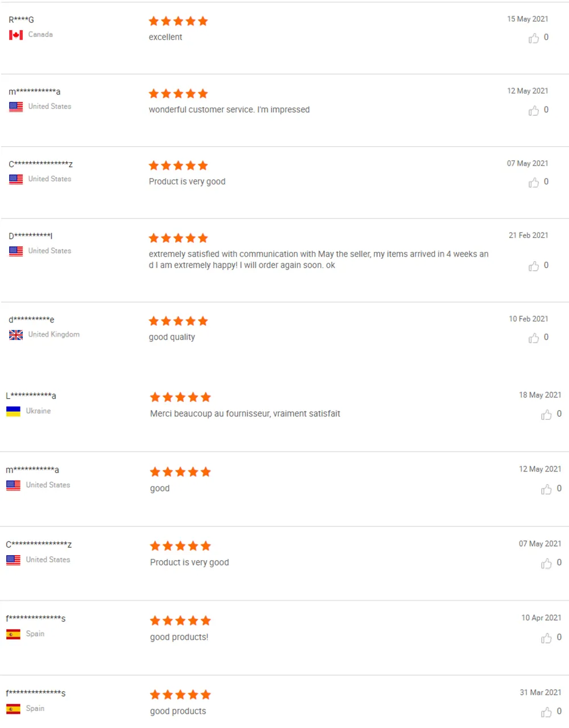Thumbs-up the 21 Feb 2021 review
Viewport: 569px width, 728px height.
(534, 266)
